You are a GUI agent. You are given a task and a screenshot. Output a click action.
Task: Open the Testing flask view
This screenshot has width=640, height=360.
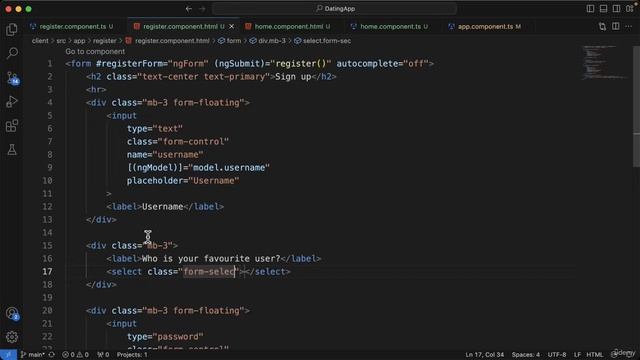[x=12, y=150]
